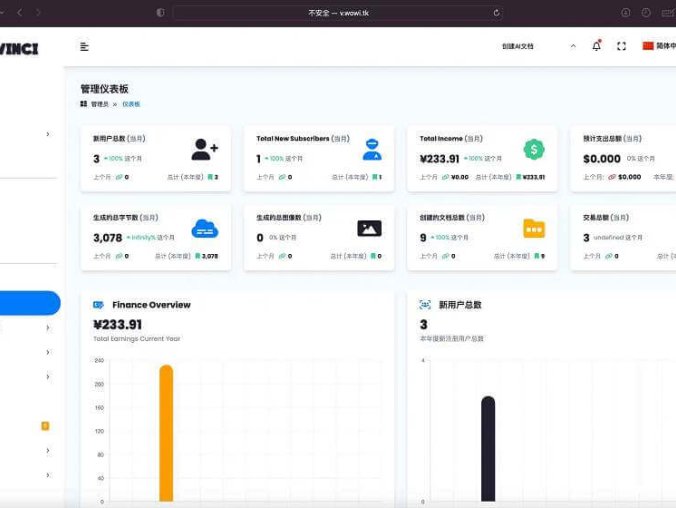
Task: Click the 新用户总数 chart header icon
Action: (x=425, y=305)
